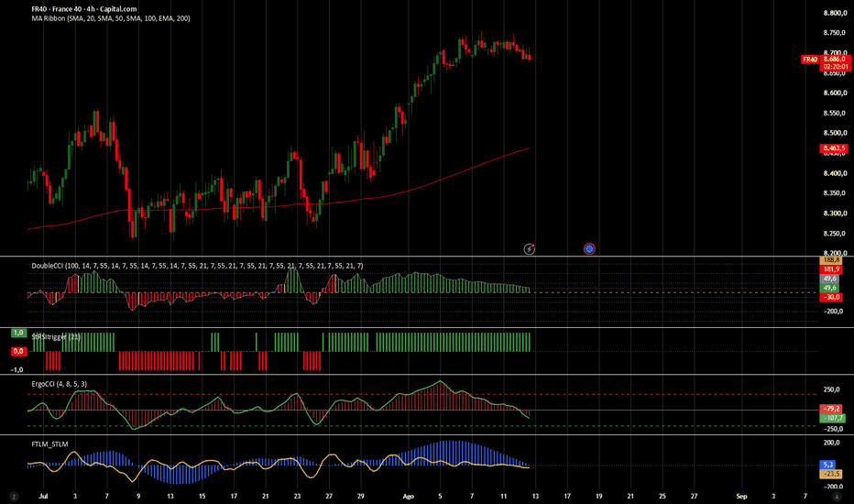Click the 8.686,0 current price label
The height and width of the screenshot is (504, 854).
pos(835,60)
